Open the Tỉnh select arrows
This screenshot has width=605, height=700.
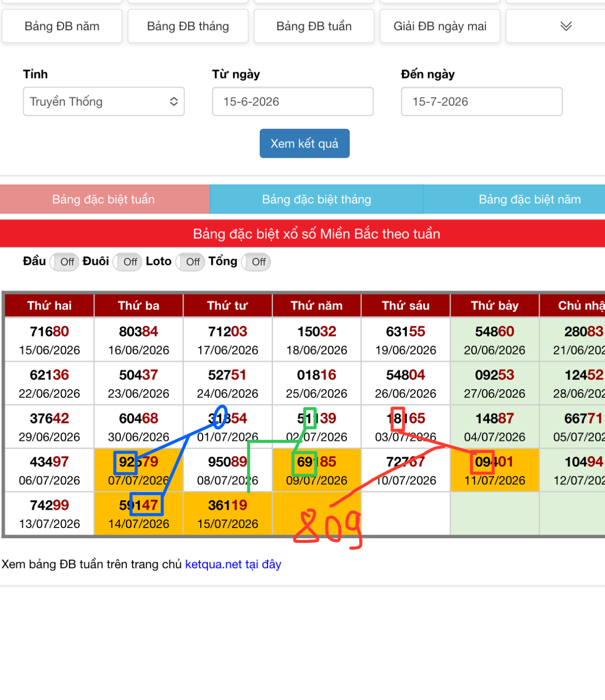174,101
